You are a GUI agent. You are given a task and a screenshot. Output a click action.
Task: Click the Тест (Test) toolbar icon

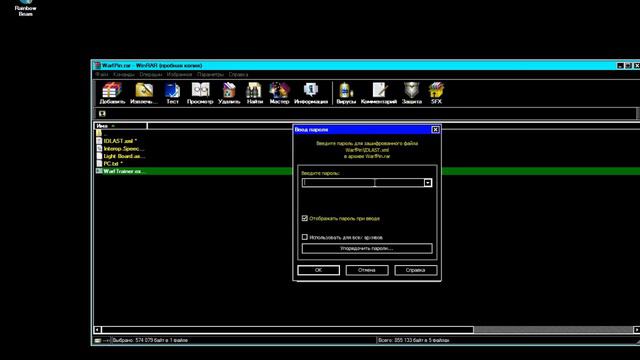click(172, 93)
